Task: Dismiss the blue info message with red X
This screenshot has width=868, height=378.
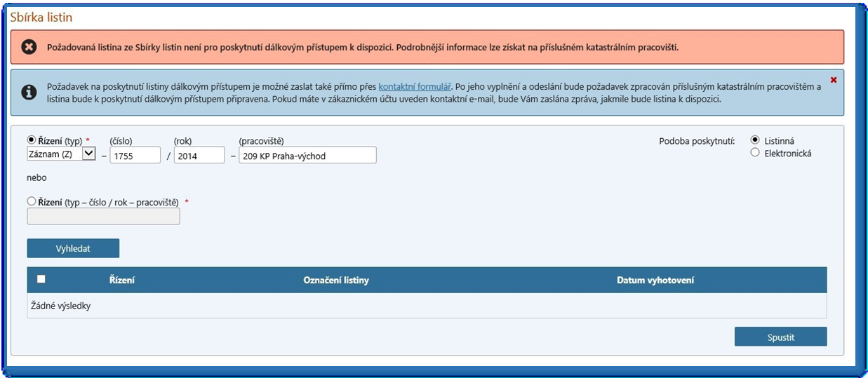Action: (x=834, y=80)
